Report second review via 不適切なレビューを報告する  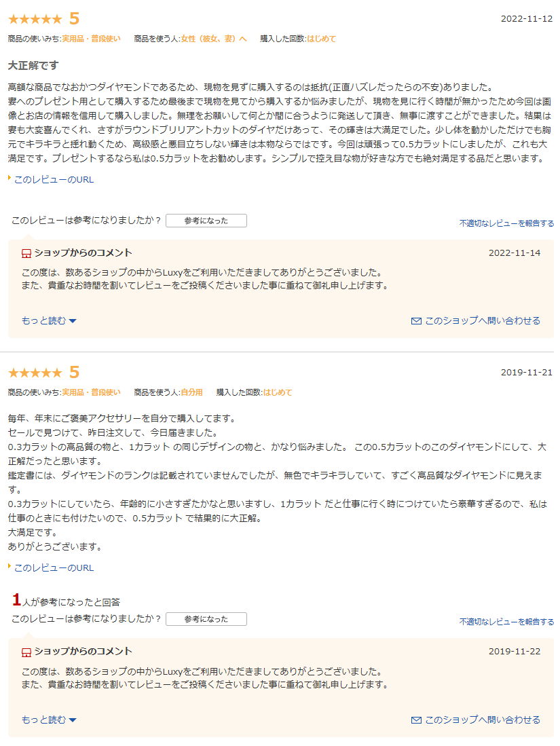(x=506, y=622)
